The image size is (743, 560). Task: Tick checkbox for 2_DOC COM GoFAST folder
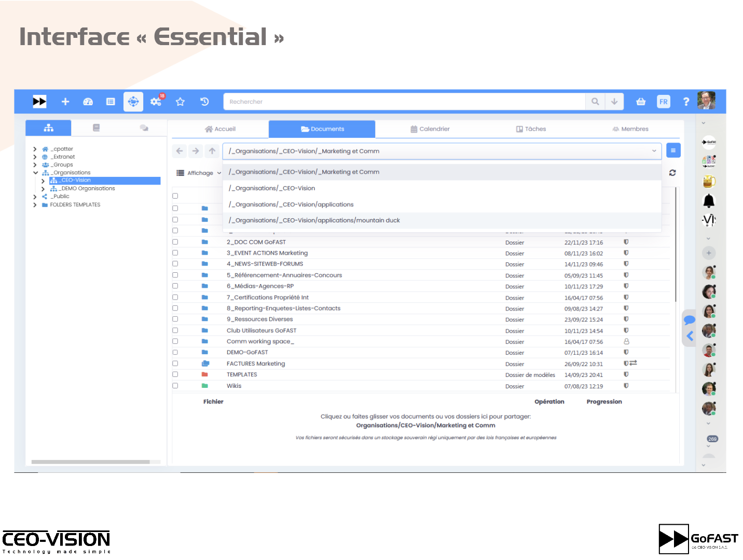(175, 242)
